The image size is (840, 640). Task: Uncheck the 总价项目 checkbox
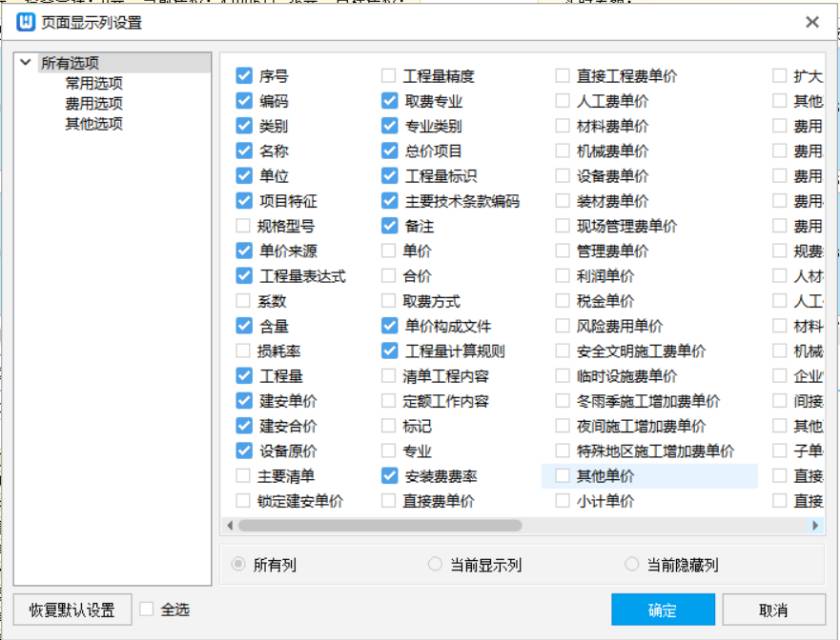click(389, 150)
